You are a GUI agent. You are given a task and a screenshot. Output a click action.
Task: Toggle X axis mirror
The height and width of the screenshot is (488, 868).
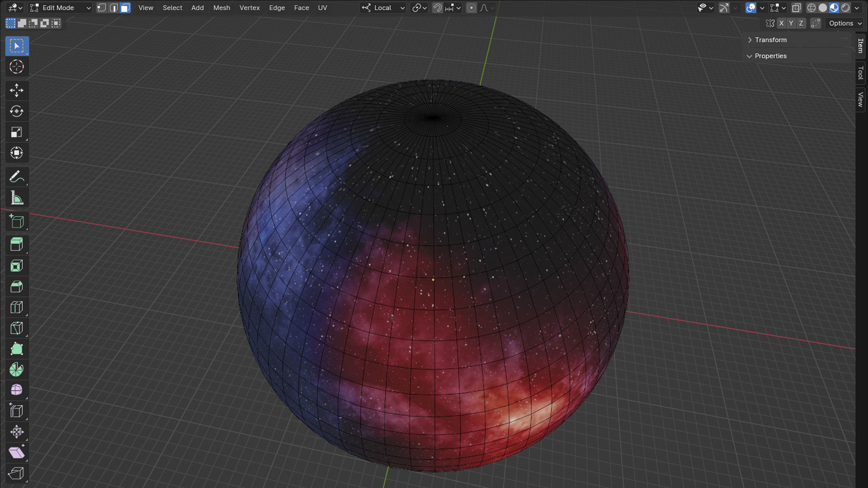[x=781, y=23]
